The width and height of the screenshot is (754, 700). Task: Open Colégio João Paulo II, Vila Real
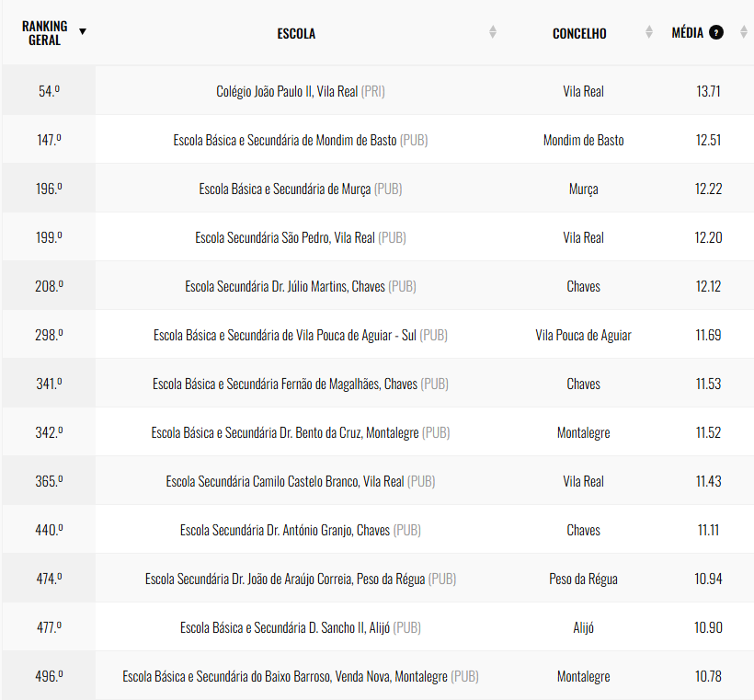[x=288, y=92]
